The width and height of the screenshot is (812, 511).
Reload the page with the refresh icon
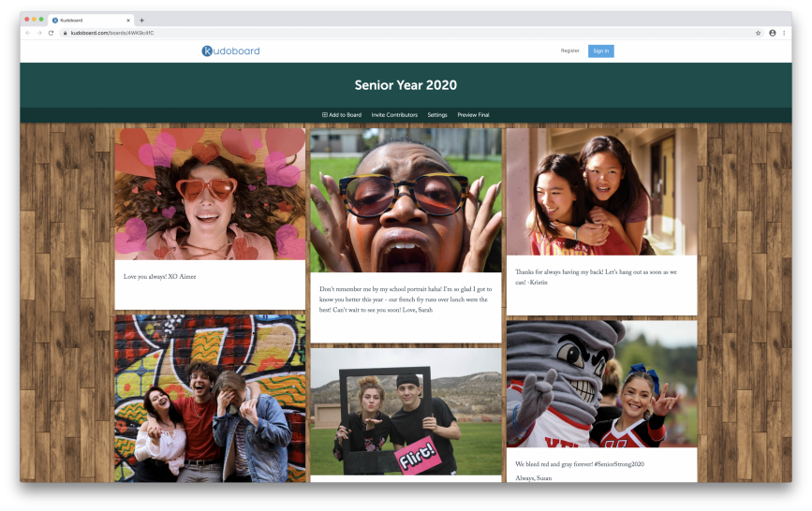[x=51, y=33]
